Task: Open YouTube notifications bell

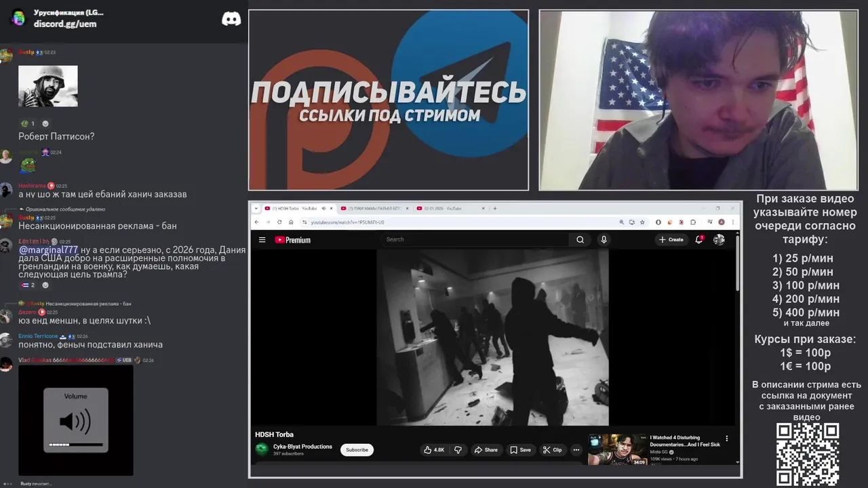Action: coord(699,239)
